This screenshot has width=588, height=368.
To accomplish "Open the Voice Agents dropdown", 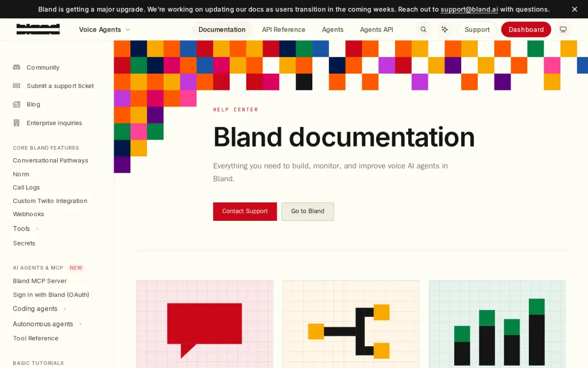I will coord(105,29).
